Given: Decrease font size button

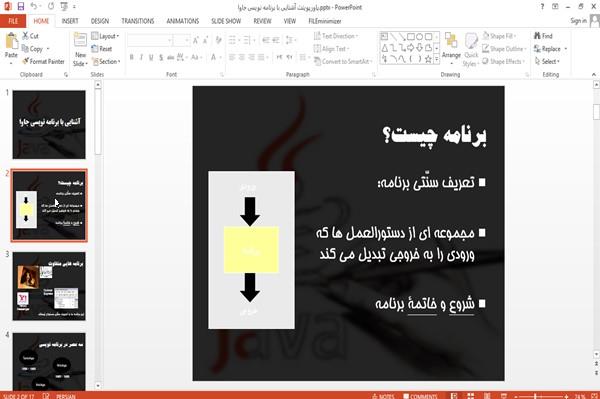Looking at the screenshot, I should point(206,40).
